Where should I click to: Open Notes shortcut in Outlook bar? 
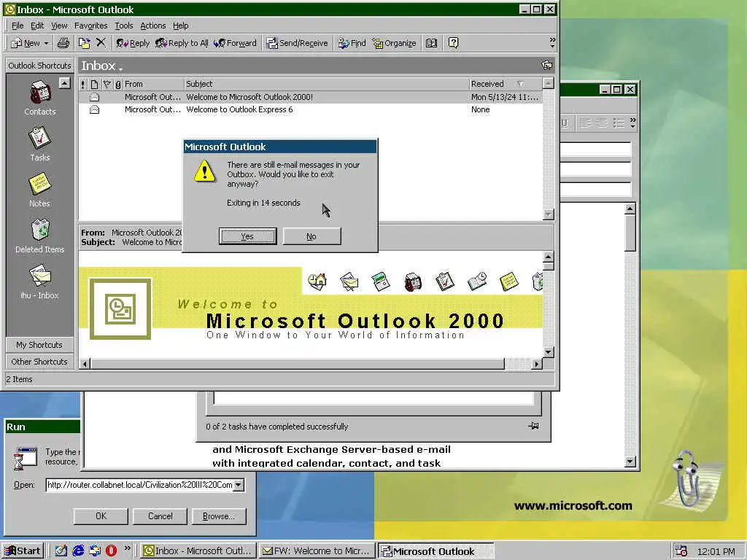tap(39, 190)
